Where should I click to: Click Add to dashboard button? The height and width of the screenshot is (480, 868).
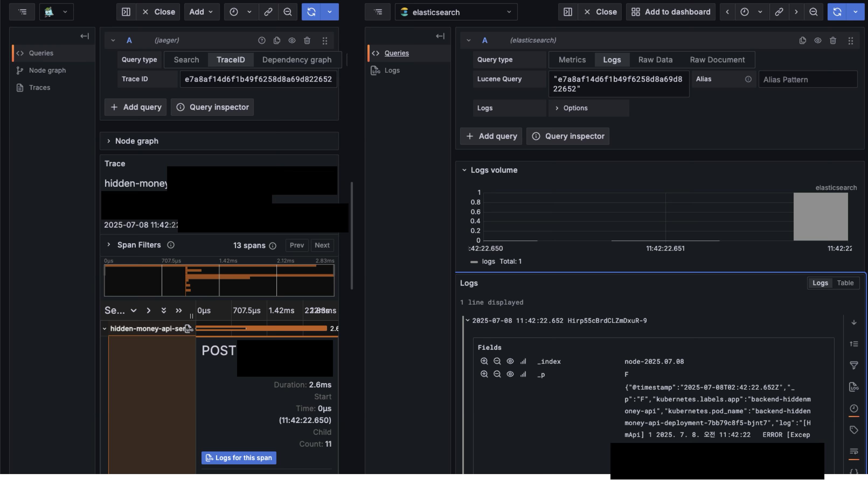tap(671, 12)
